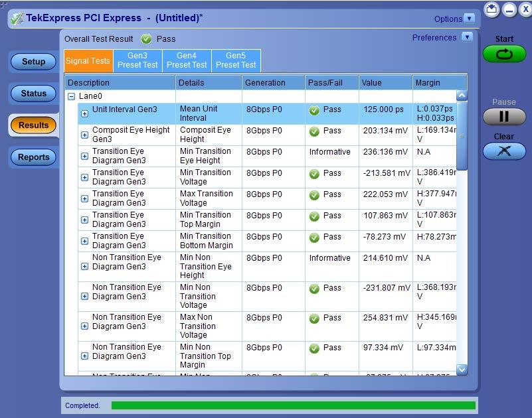Screen dimensions: 532x418
Task: Switch to the Gen4 Preset Test tab
Action: (187, 60)
